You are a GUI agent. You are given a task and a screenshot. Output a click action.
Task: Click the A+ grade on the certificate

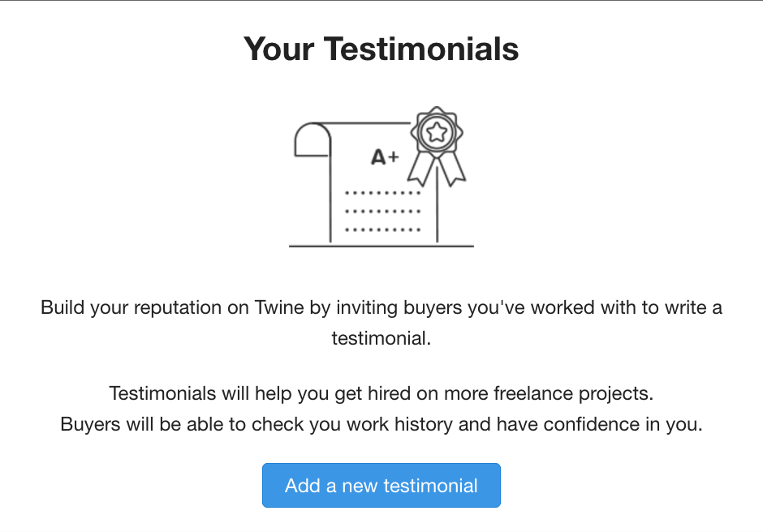coord(385,157)
